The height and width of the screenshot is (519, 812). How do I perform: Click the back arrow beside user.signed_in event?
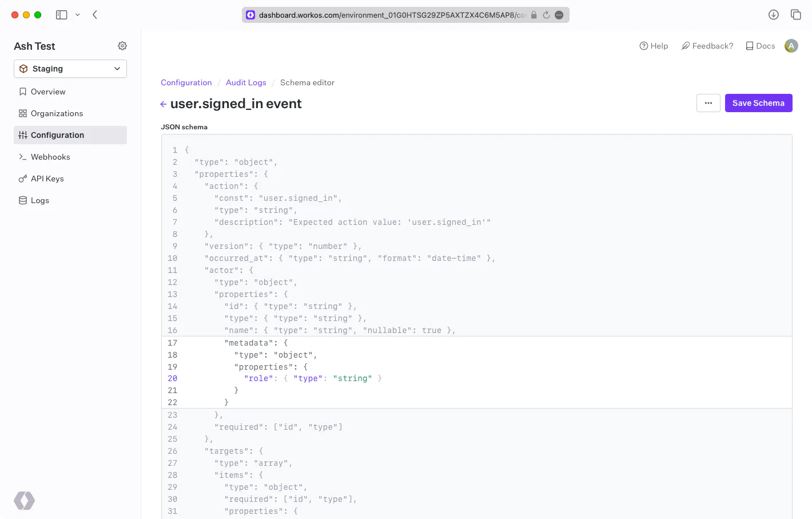point(164,104)
